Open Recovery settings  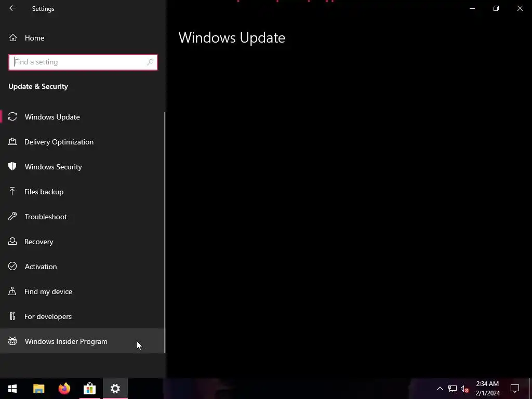click(83, 242)
